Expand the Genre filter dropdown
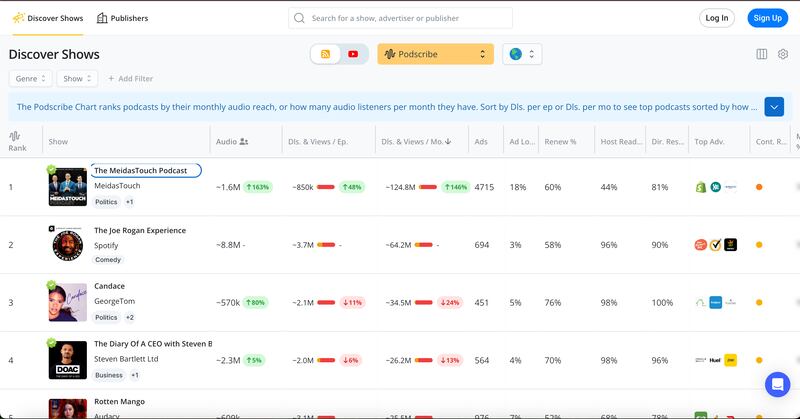Screen dimensions: 800x419 click(x=30, y=78)
